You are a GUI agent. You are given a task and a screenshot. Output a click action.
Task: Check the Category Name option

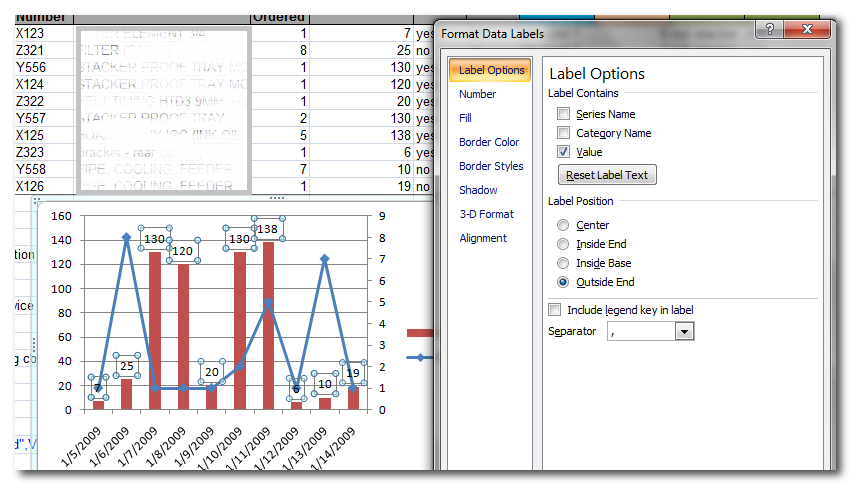(x=564, y=133)
